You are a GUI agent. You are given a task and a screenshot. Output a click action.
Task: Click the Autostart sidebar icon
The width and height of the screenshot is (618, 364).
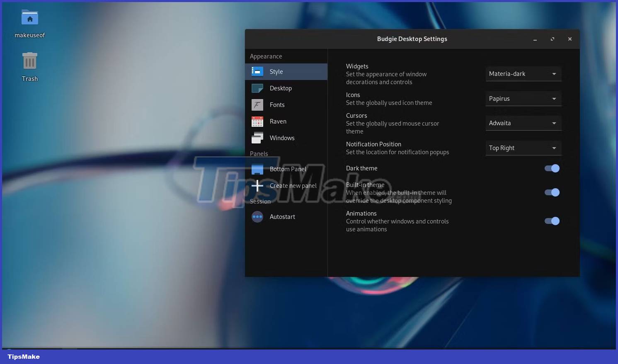[x=257, y=217]
